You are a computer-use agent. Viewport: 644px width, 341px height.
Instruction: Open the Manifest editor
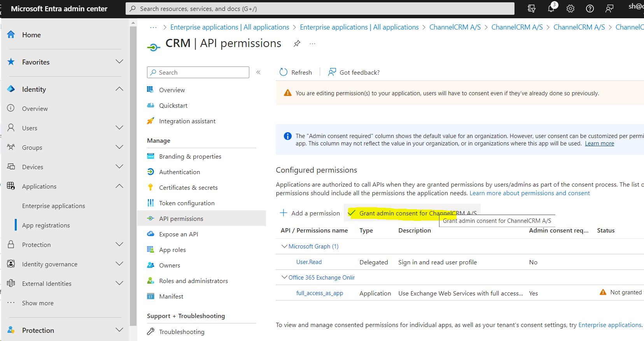point(171,296)
